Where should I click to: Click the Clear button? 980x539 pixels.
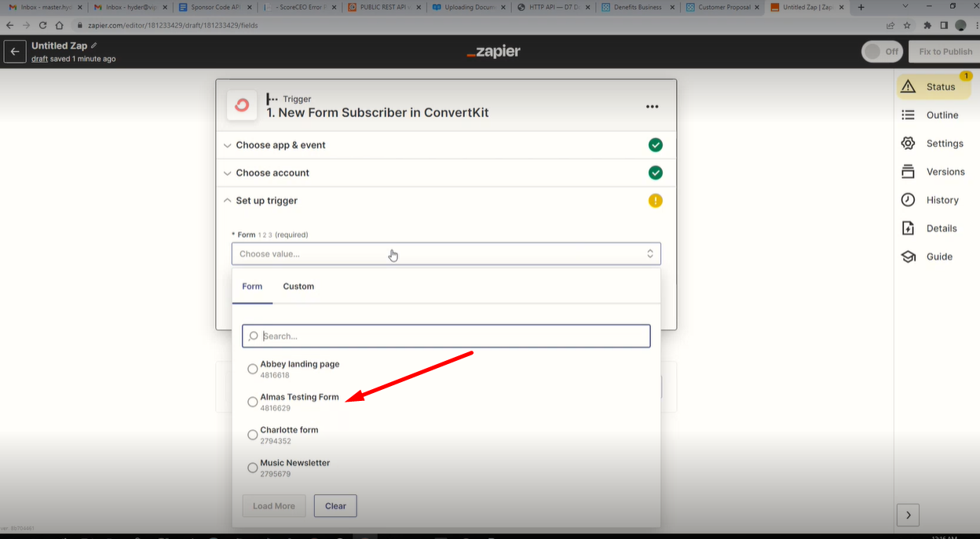335,506
